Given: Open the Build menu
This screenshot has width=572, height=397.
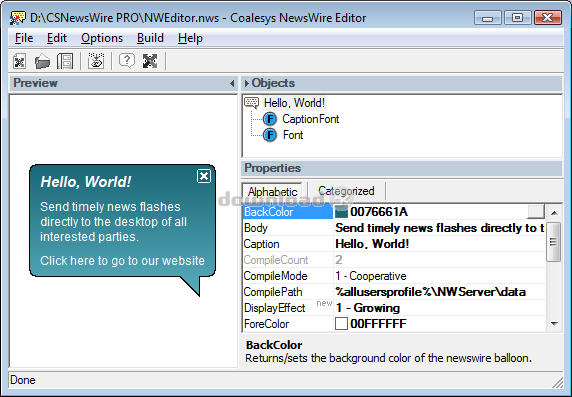Looking at the screenshot, I should coord(150,38).
